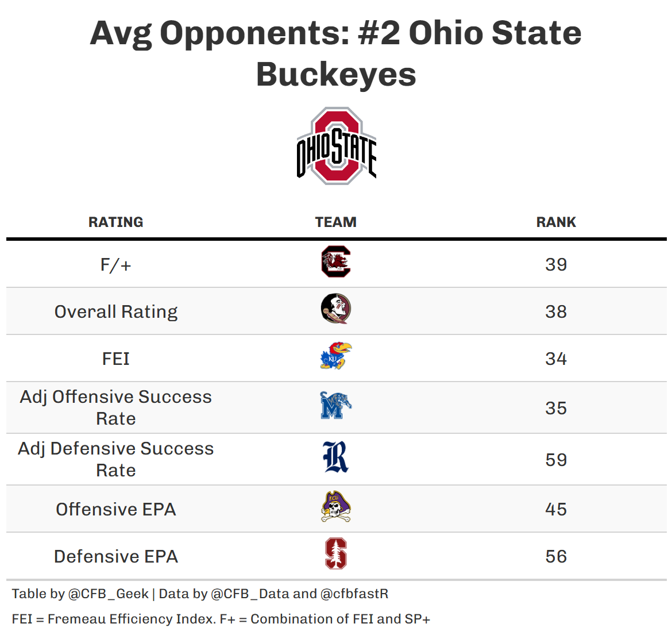The image size is (672, 639).
Task: Click the South Carolina Gamecocks logo
Action: [x=336, y=262]
